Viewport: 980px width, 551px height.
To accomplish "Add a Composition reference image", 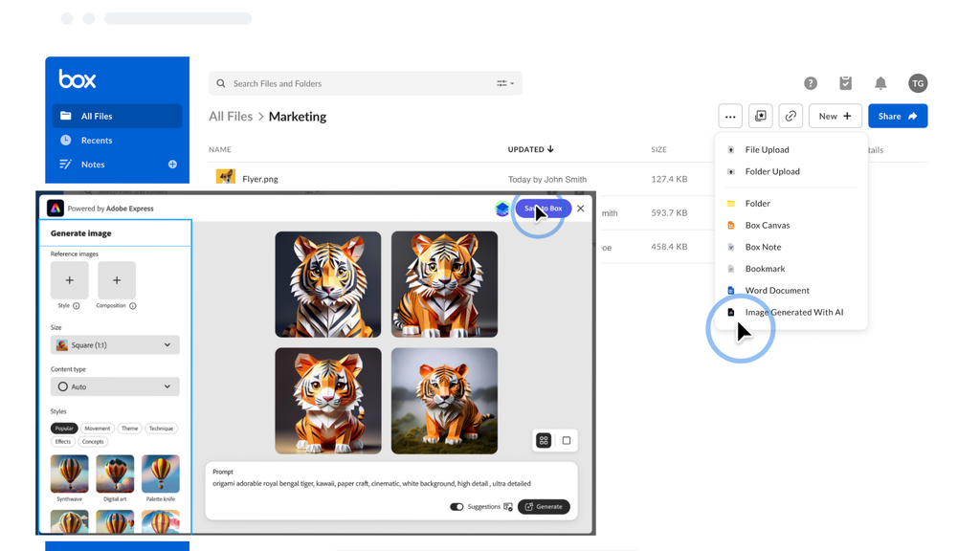I will click(x=117, y=280).
